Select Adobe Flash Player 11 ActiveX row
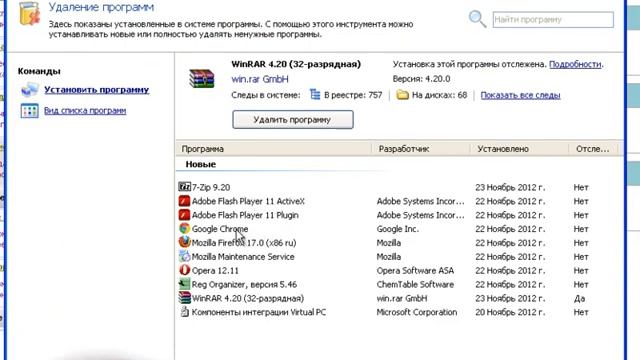The image size is (640, 360). coord(399,201)
